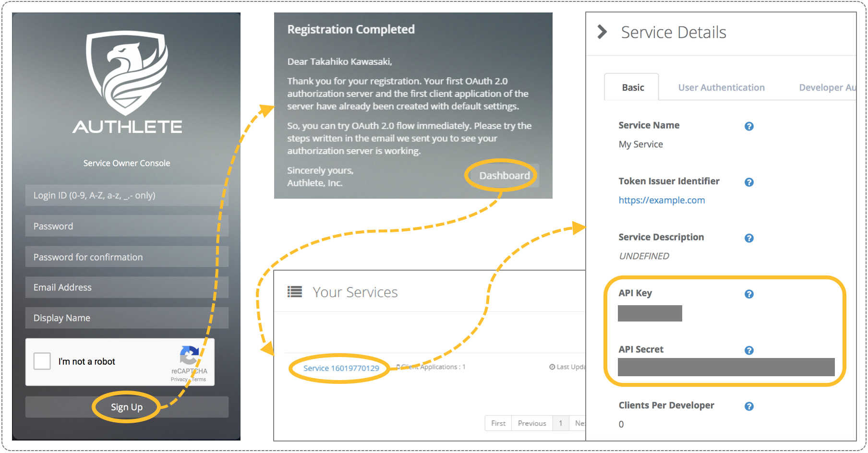Click the Registration Completed heading

tap(351, 29)
